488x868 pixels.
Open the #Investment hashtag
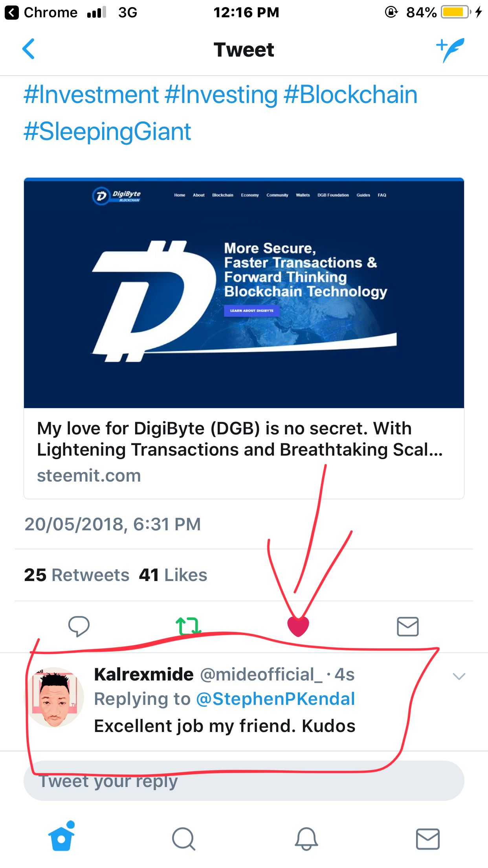click(91, 95)
